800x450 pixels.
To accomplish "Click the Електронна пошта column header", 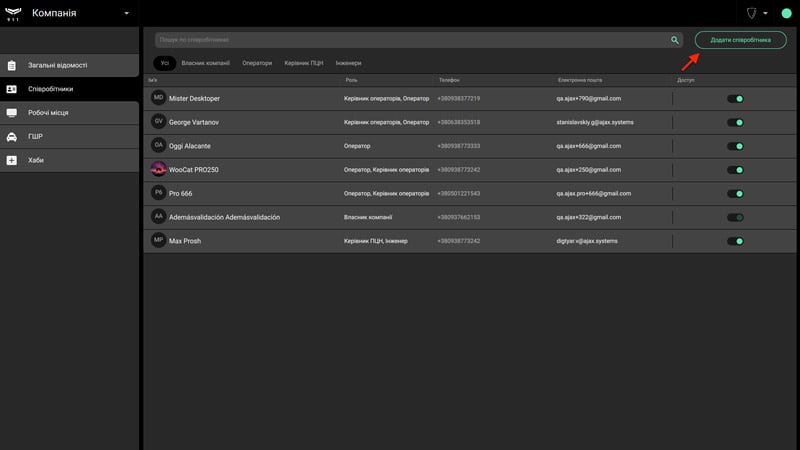I will (580, 80).
